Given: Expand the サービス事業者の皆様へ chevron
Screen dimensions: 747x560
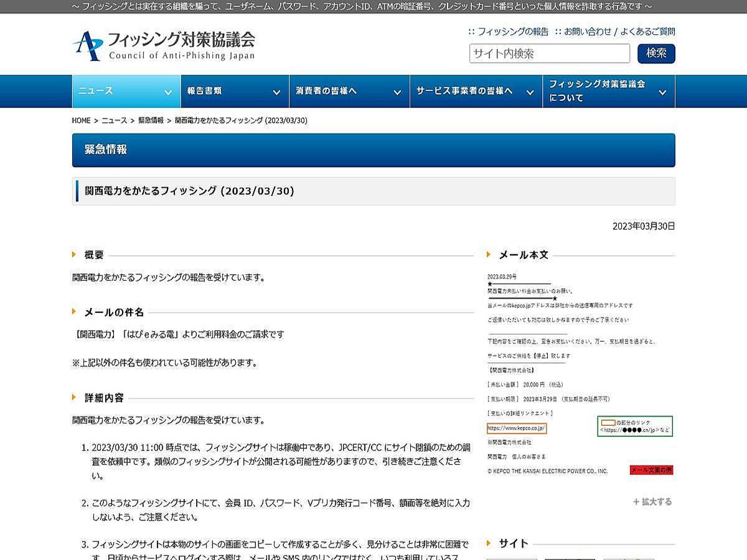Looking at the screenshot, I should click(x=530, y=92).
